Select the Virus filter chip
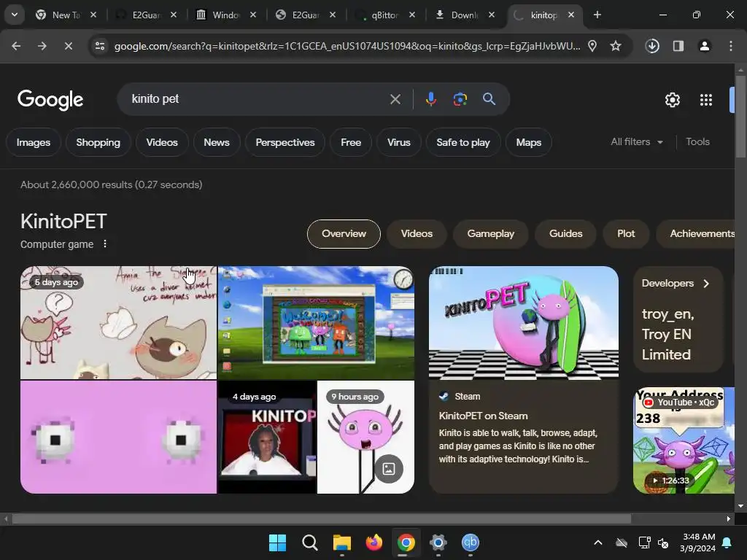The image size is (747, 560). click(399, 142)
